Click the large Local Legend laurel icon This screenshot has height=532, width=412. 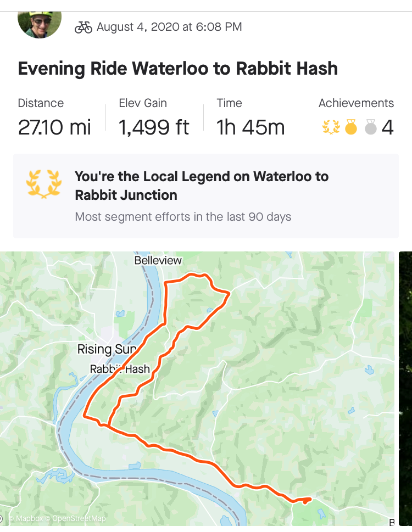pyautogui.click(x=43, y=183)
